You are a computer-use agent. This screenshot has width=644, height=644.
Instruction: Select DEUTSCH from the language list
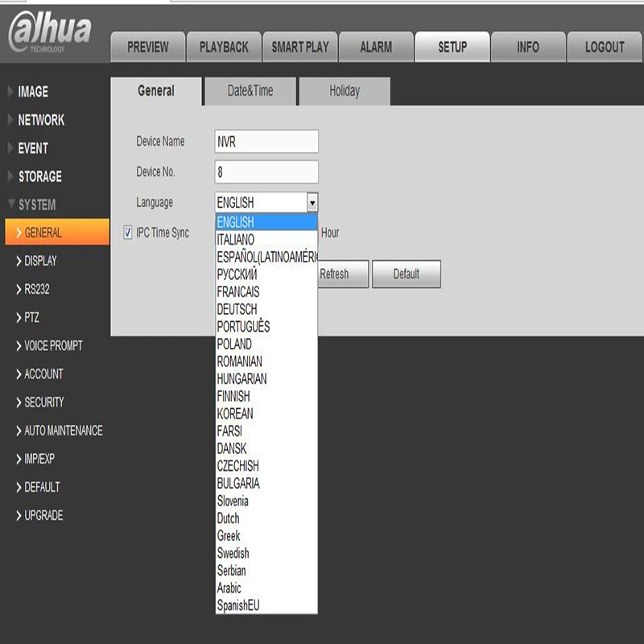(237, 309)
